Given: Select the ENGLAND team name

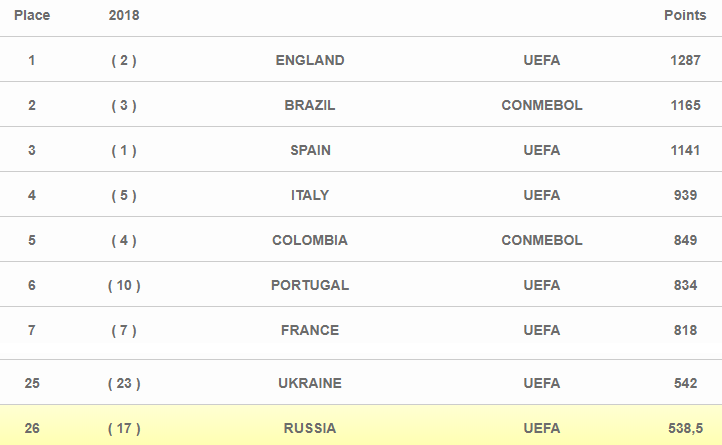Looking at the screenshot, I should tap(310, 60).
